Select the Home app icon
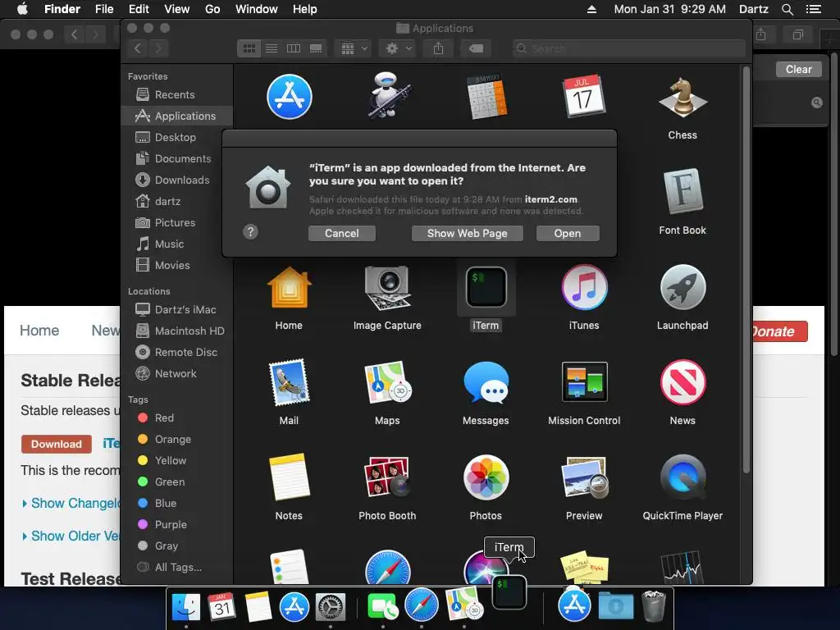The height and width of the screenshot is (630, 840). point(290,288)
